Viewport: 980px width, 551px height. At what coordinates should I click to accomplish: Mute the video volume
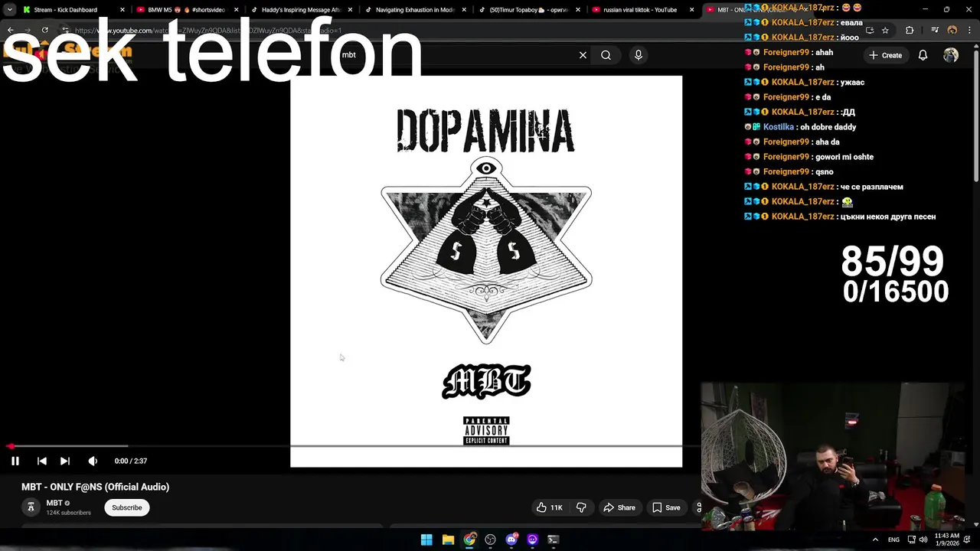93,461
